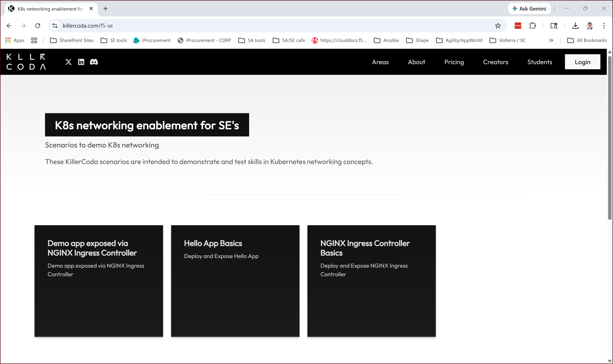This screenshot has height=364, width=613.
Task: Reload the current page
Action: point(38,26)
